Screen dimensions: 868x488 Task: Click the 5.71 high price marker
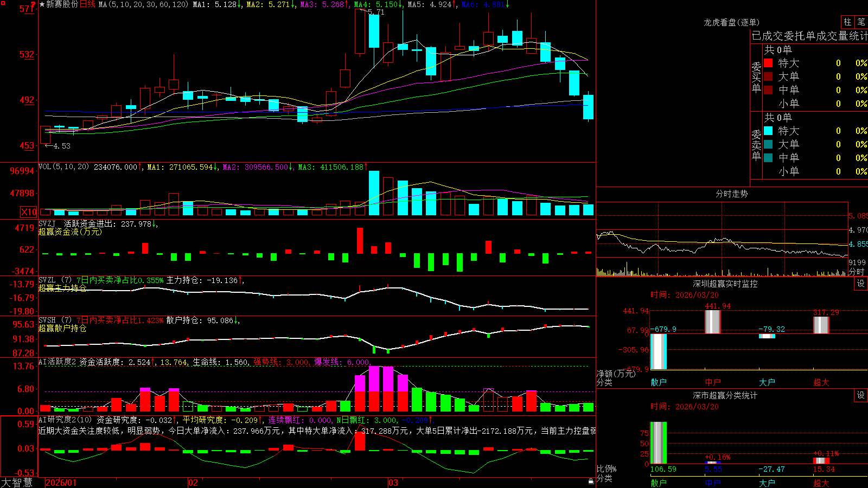(x=375, y=12)
